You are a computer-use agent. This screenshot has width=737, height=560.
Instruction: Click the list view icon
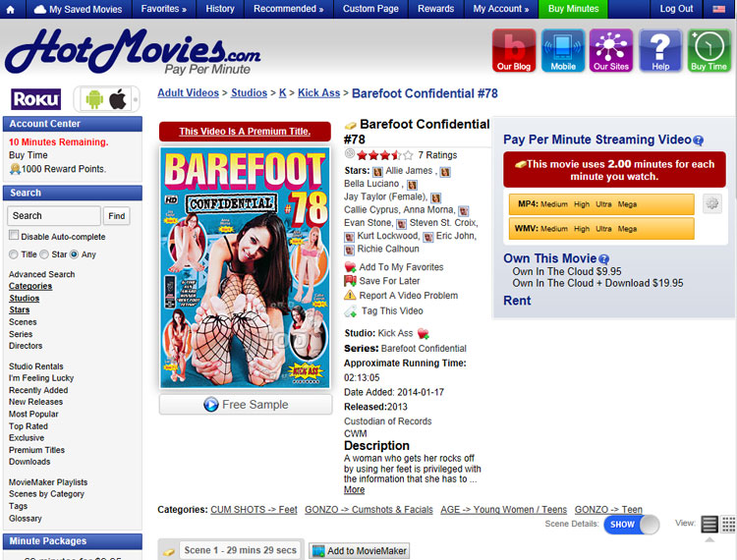click(709, 524)
